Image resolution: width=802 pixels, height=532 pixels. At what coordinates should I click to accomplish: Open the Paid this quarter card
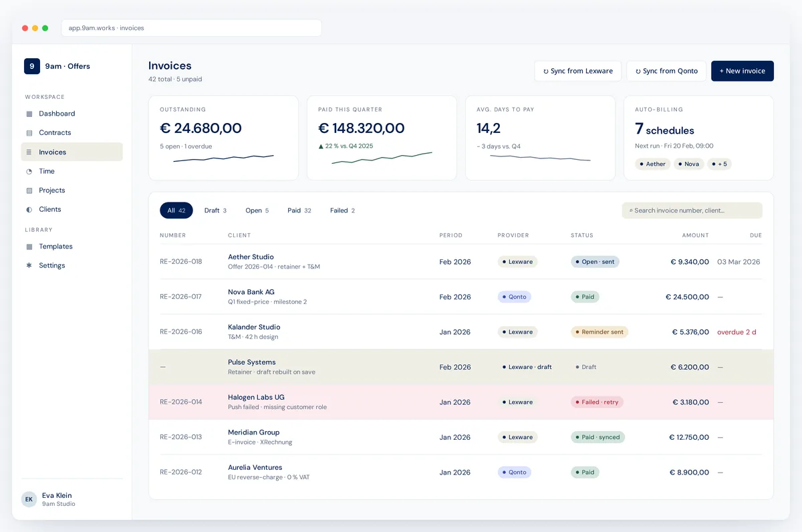(x=382, y=138)
